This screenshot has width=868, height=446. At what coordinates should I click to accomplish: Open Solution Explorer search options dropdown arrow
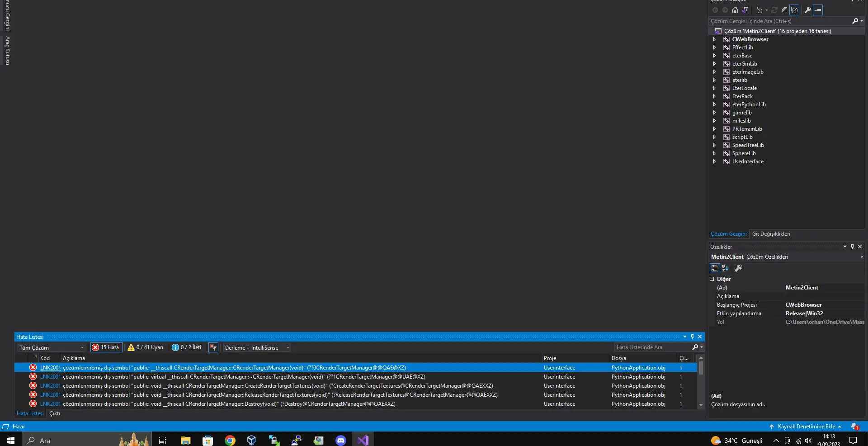862,21
